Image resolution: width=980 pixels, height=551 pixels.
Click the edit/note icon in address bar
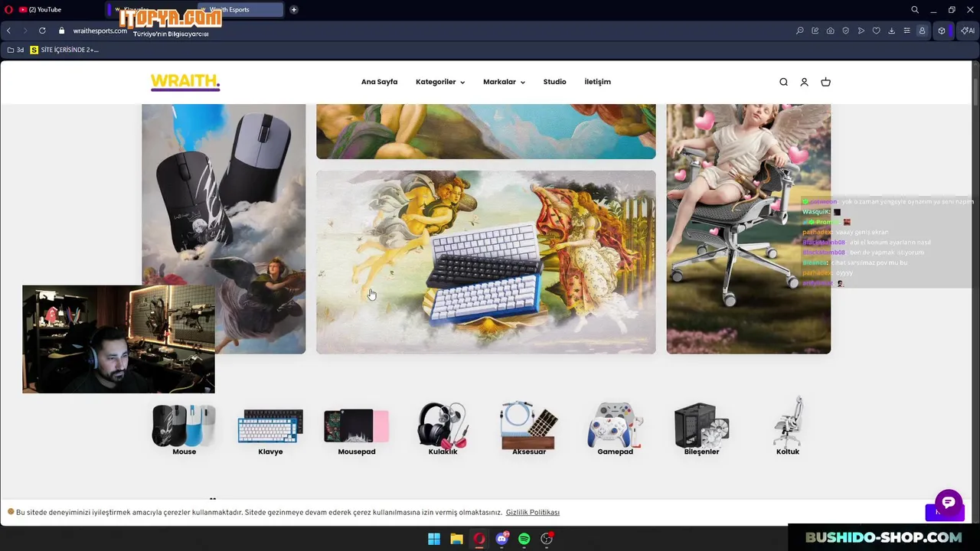click(815, 31)
